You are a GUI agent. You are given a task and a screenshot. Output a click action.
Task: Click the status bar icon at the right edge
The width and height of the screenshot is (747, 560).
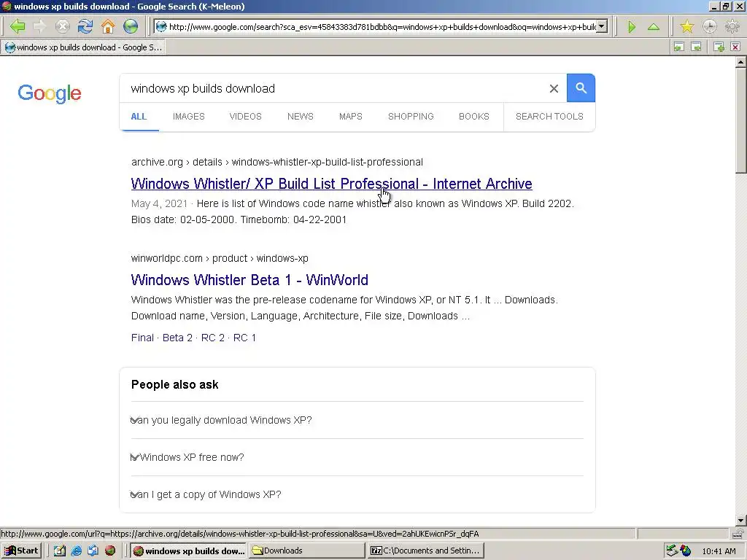[x=738, y=533]
